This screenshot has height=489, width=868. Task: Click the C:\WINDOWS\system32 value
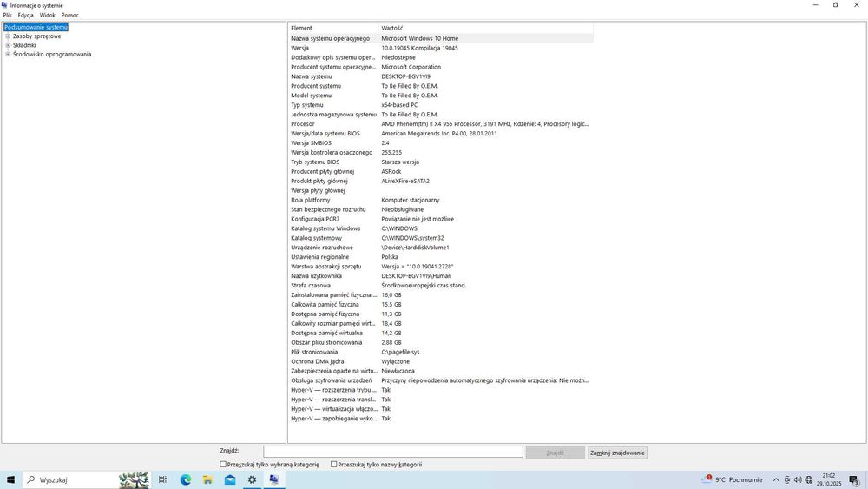pos(412,238)
